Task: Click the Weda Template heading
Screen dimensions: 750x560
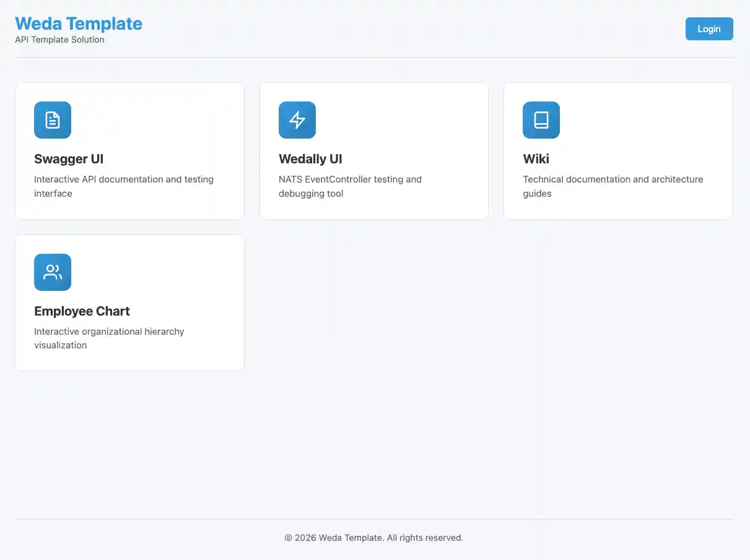Action: (79, 24)
